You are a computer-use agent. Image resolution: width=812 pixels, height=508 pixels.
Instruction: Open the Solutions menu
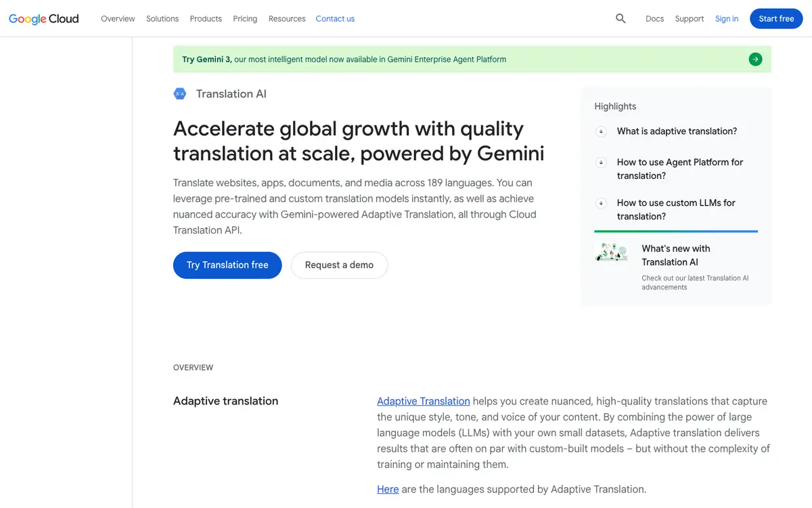162,19
